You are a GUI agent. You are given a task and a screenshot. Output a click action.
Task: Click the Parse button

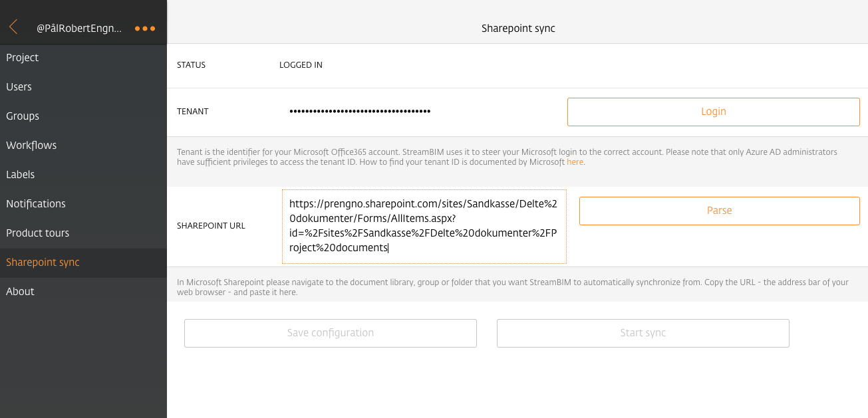(720, 211)
